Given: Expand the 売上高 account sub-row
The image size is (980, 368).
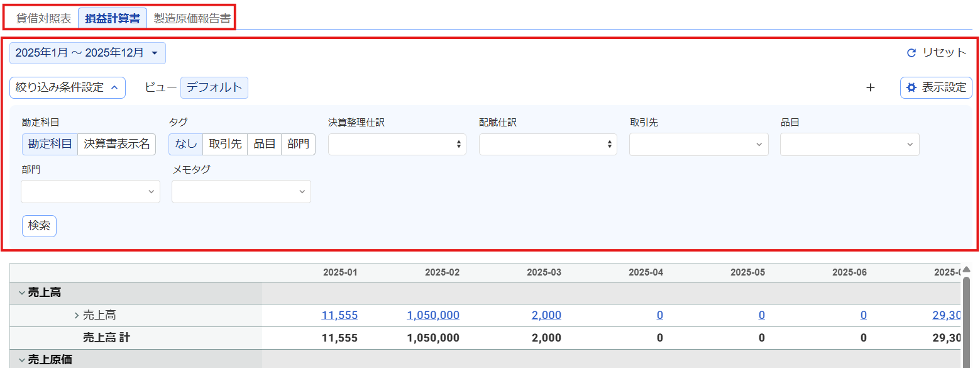Looking at the screenshot, I should tap(77, 315).
